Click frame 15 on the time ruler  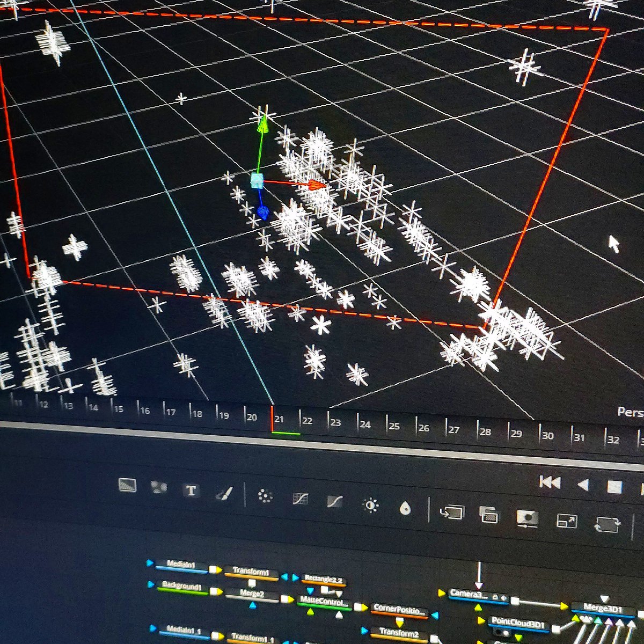point(119,409)
